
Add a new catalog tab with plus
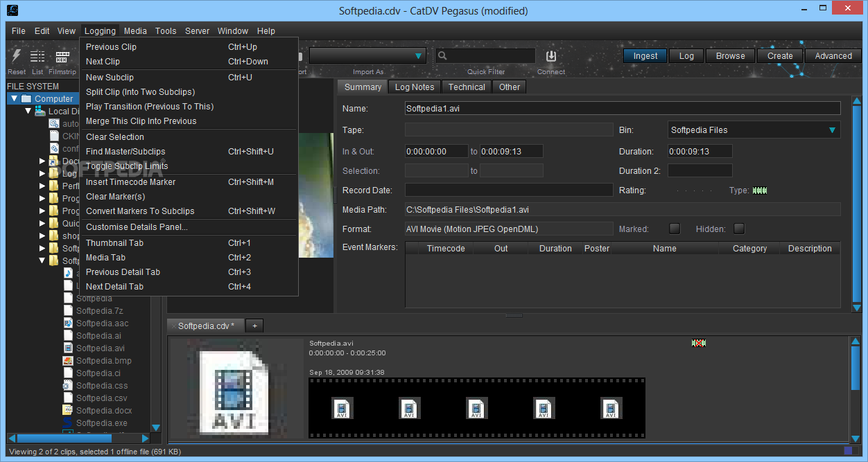254,326
